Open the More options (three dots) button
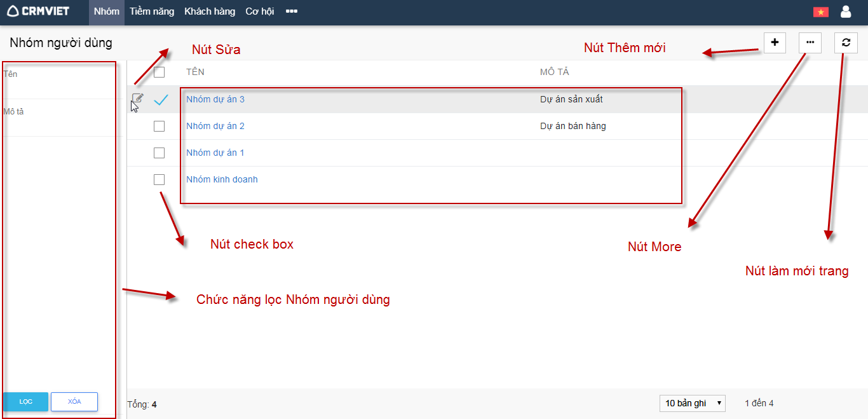The height and width of the screenshot is (419, 868). (x=810, y=43)
